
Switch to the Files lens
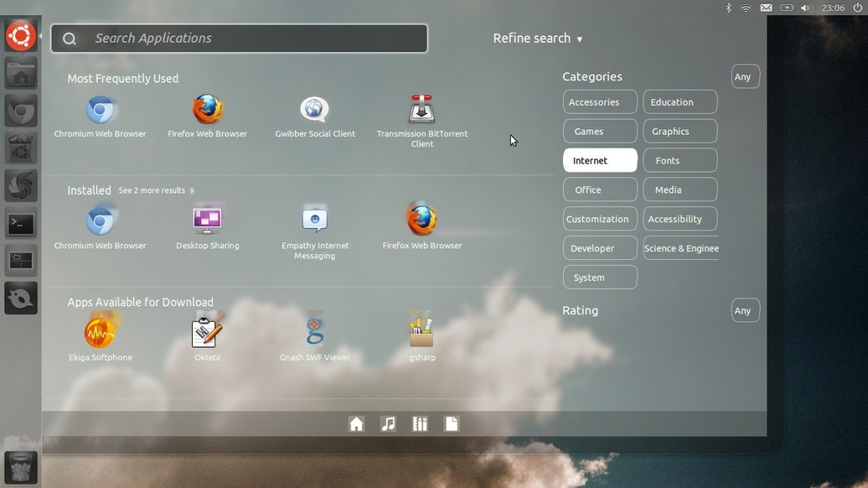tap(452, 424)
